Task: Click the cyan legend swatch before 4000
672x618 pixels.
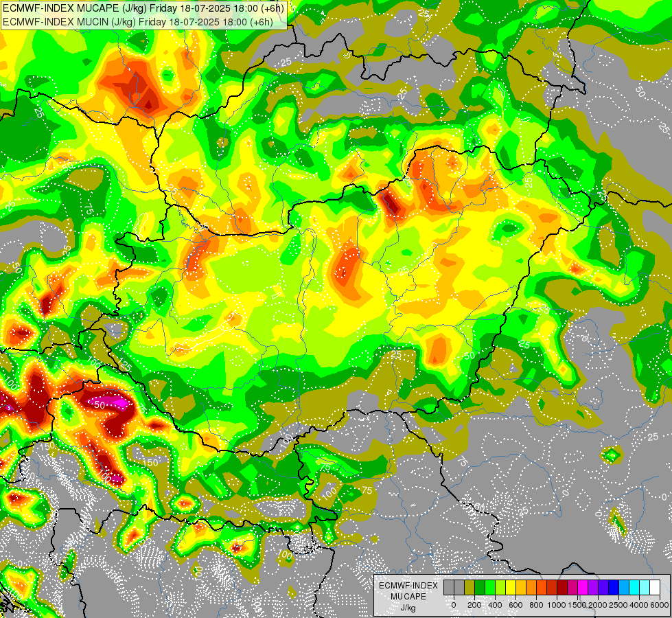Action: click(x=635, y=587)
